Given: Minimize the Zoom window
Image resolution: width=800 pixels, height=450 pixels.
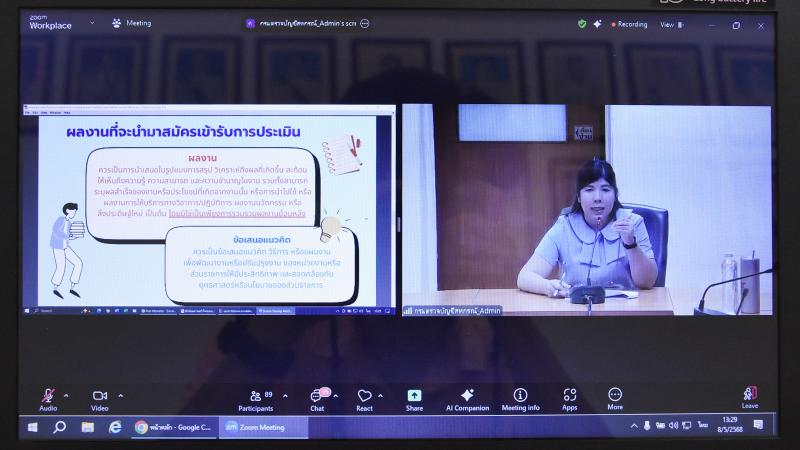Looking at the screenshot, I should [x=712, y=26].
